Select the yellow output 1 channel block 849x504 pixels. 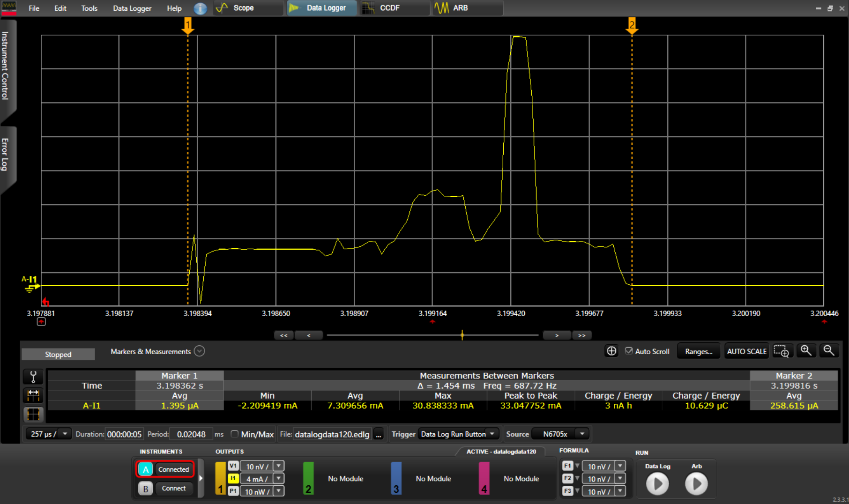coord(220,478)
